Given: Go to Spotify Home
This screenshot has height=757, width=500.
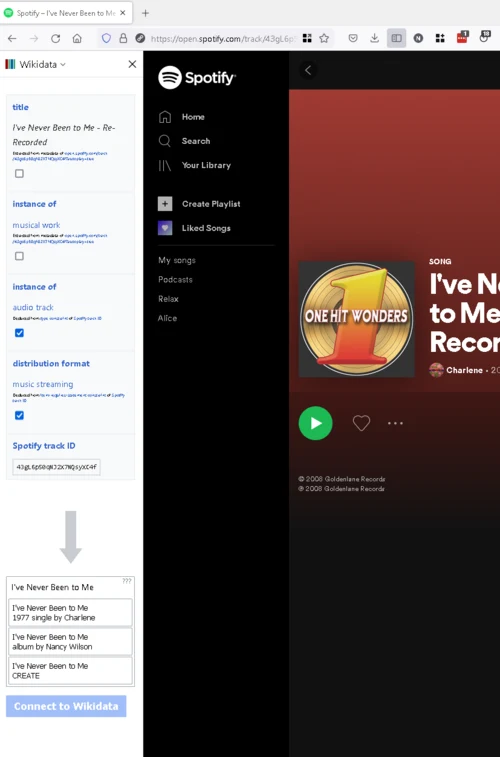Looking at the screenshot, I should (193, 117).
